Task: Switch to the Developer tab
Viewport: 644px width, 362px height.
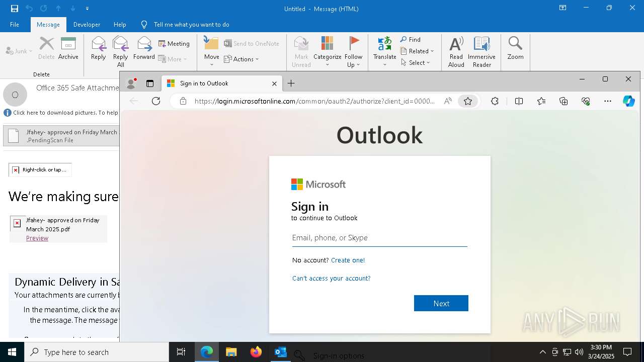Action: (87, 24)
